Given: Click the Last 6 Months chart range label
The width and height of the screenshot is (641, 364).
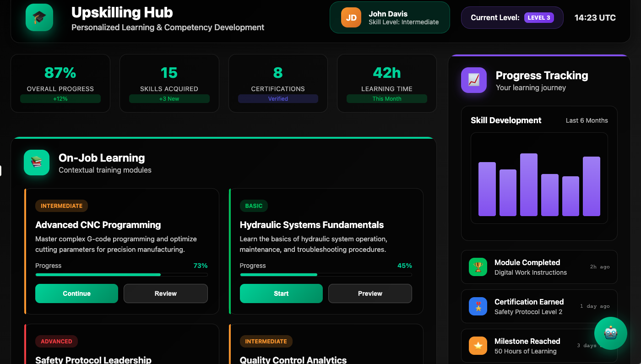Looking at the screenshot, I should click(587, 120).
